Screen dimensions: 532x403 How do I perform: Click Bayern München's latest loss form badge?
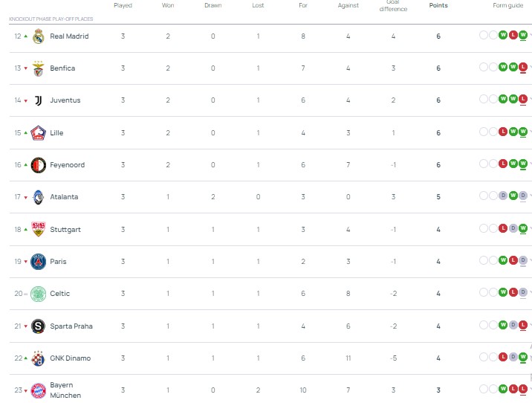(523, 389)
